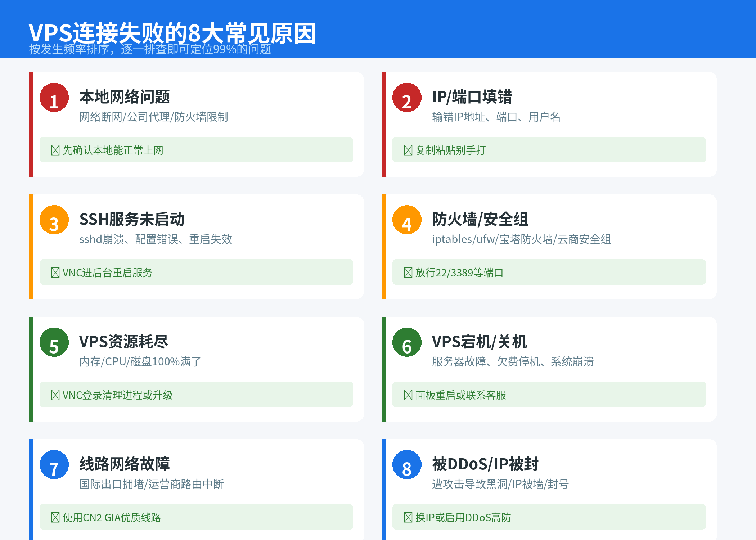Select the heading 线路网络故障

pyautogui.click(x=125, y=464)
